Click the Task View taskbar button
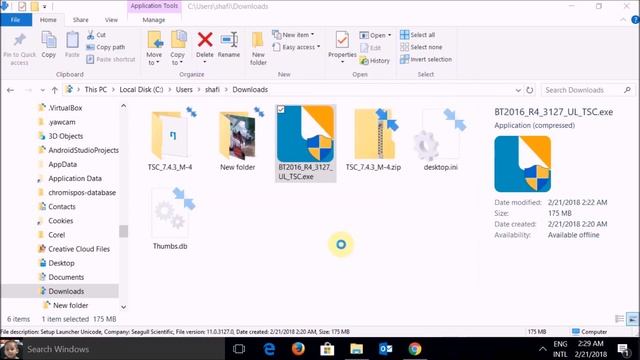The width and height of the screenshot is (640, 360). pyautogui.click(x=239, y=349)
